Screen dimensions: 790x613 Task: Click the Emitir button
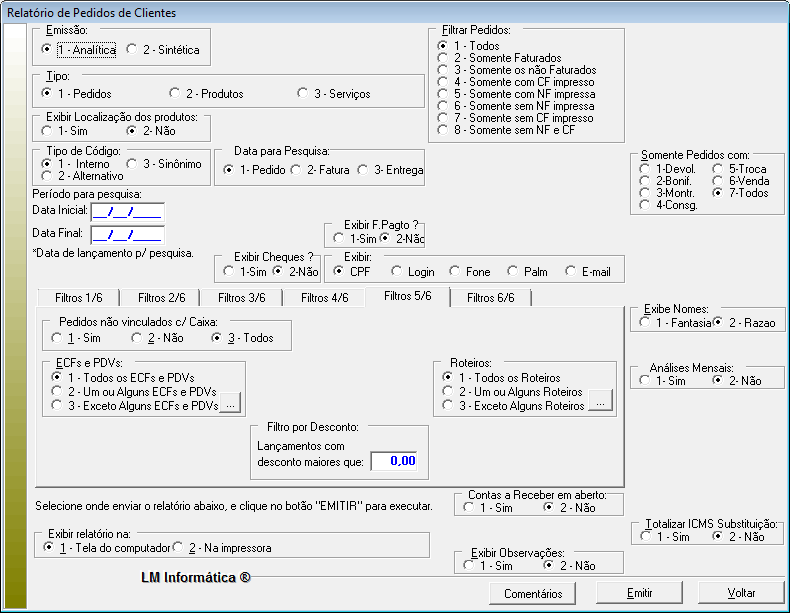coord(639,593)
